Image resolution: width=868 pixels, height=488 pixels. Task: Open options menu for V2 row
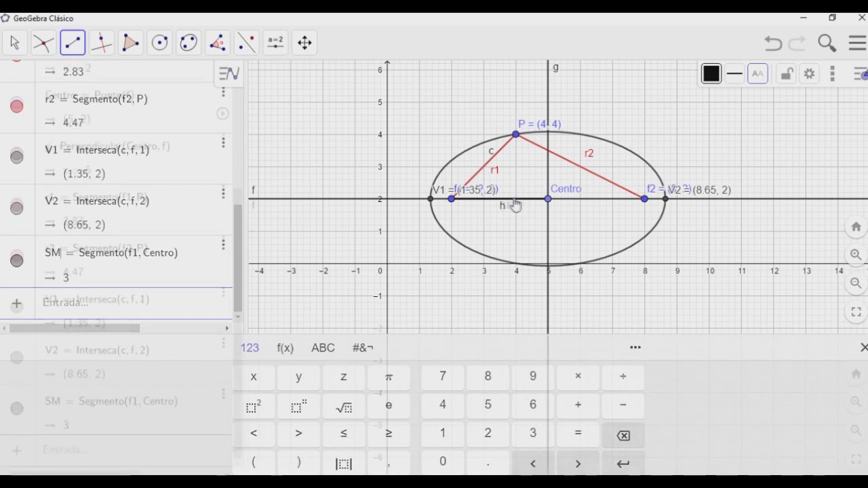(x=223, y=195)
